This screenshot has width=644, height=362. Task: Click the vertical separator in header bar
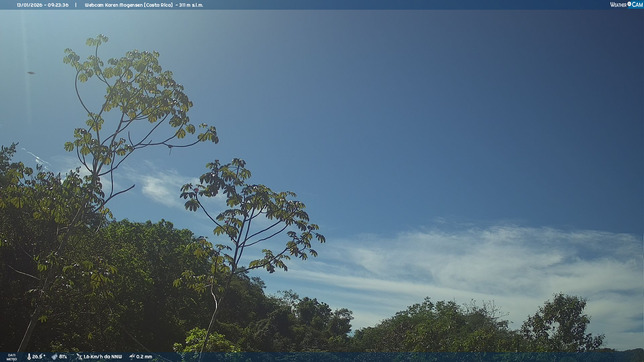(76, 5)
